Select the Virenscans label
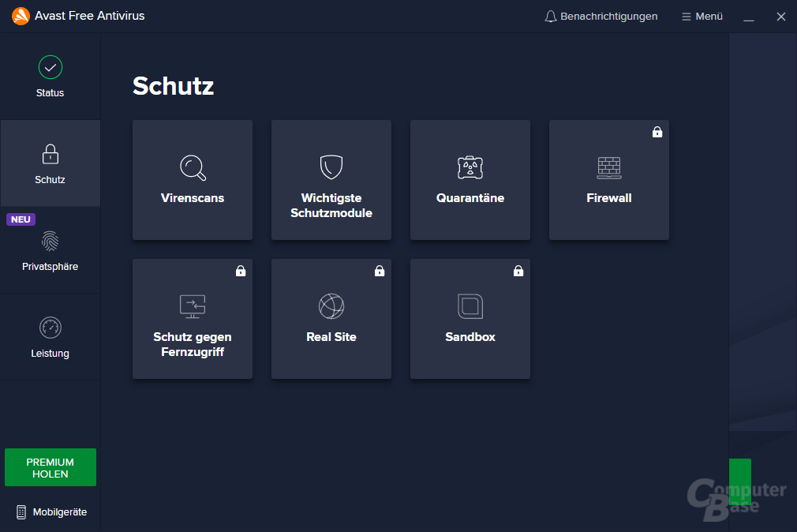Screen dimensions: 797x532 (x=193, y=198)
